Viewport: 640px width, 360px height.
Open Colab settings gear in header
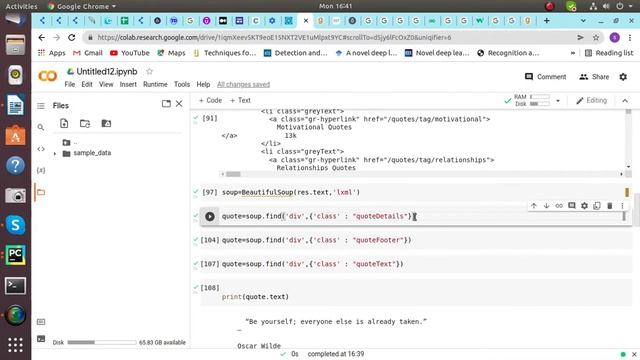pos(623,77)
